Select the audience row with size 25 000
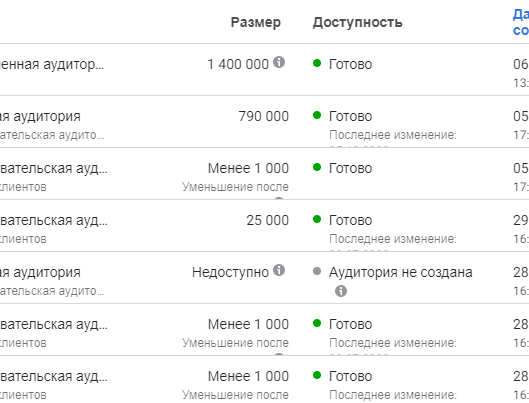This screenshot has height=403, width=529. pyautogui.click(x=264, y=225)
